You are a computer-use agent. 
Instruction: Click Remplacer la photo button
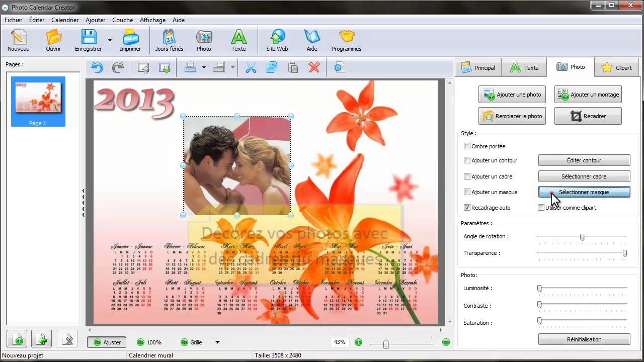pyautogui.click(x=512, y=116)
